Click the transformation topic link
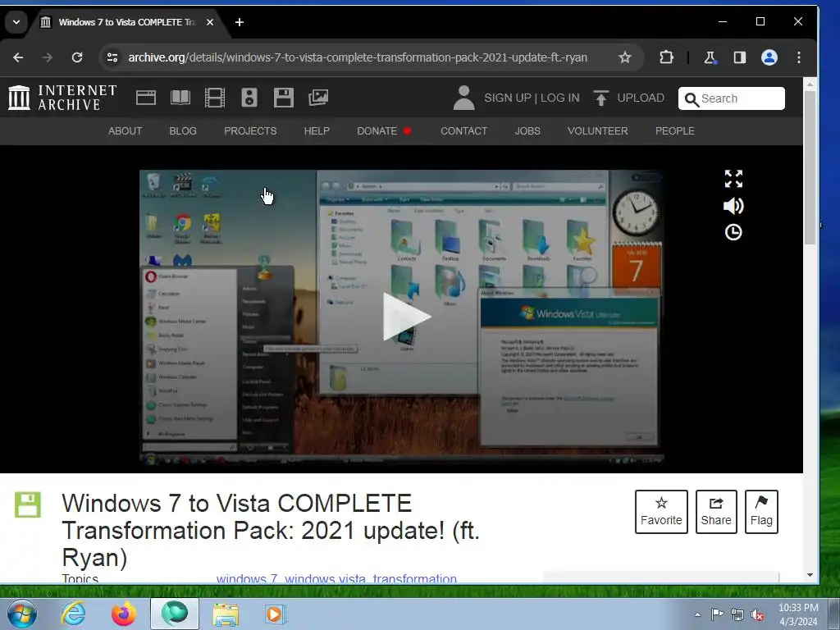Viewport: 840px width, 630px height. tap(414, 578)
